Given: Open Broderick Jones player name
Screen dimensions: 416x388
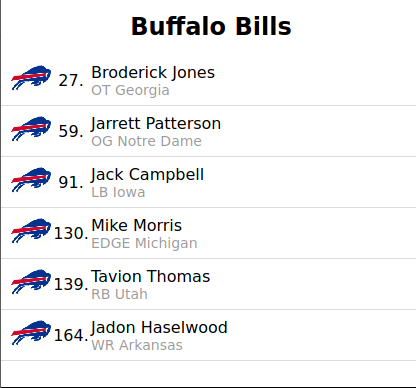Looking at the screenshot, I should point(153,73).
